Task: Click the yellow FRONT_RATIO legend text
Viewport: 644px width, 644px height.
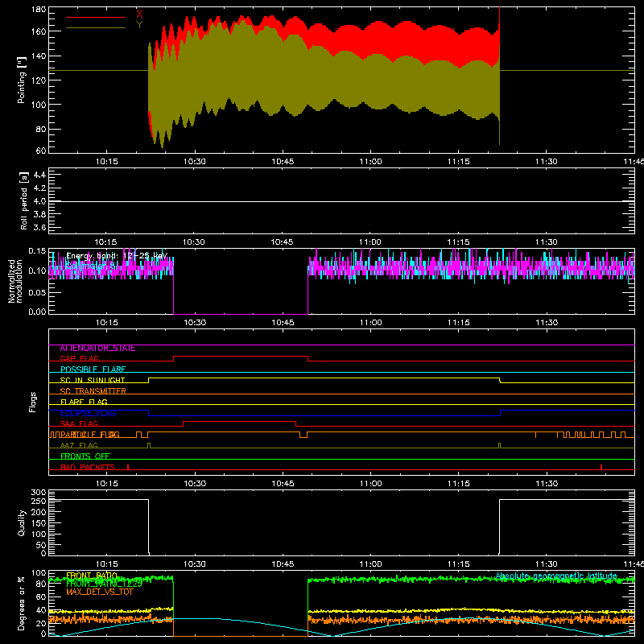Action: 92,576
